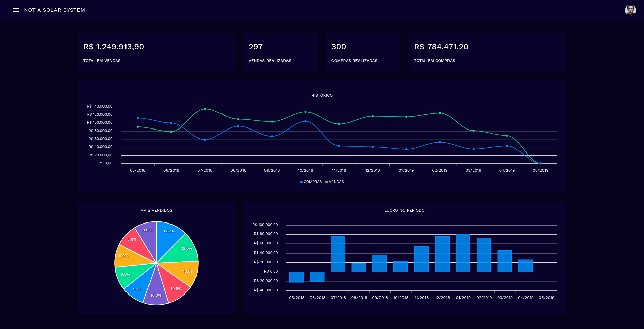This screenshot has width=644, height=329.
Task: Click the COMPRAS REALIZADAS label
Action: tap(354, 61)
